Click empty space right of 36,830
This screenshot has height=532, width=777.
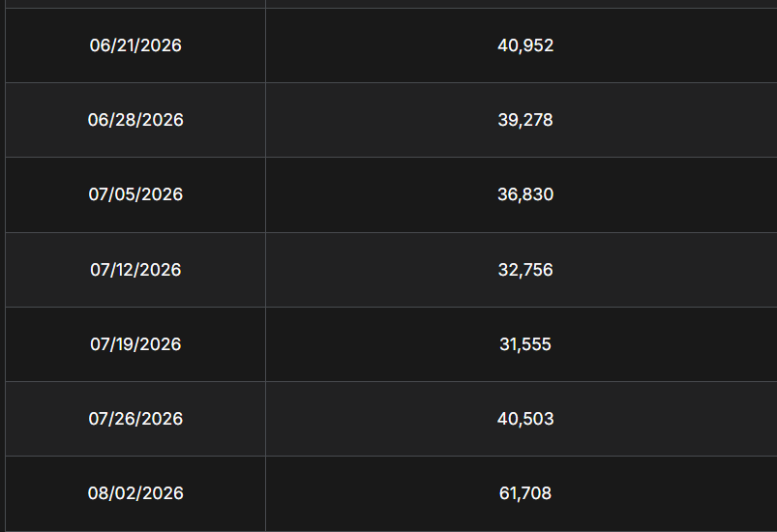click(665, 194)
